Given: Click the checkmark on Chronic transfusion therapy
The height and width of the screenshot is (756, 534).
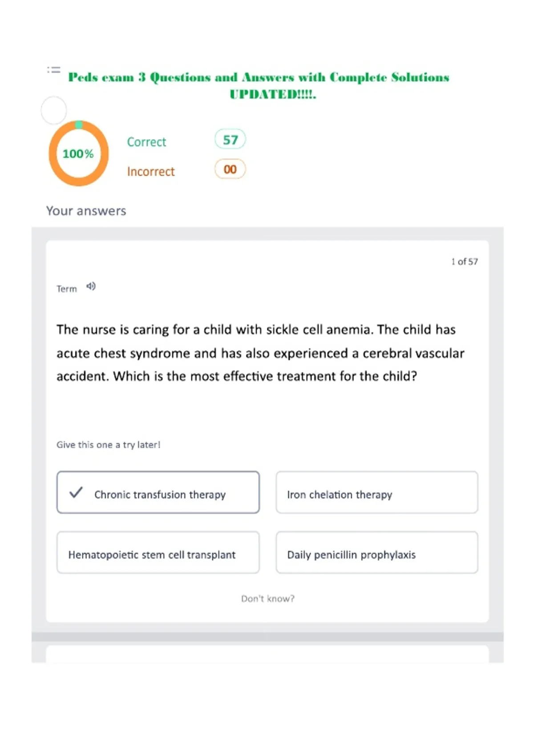Looking at the screenshot, I should pyautogui.click(x=76, y=492).
